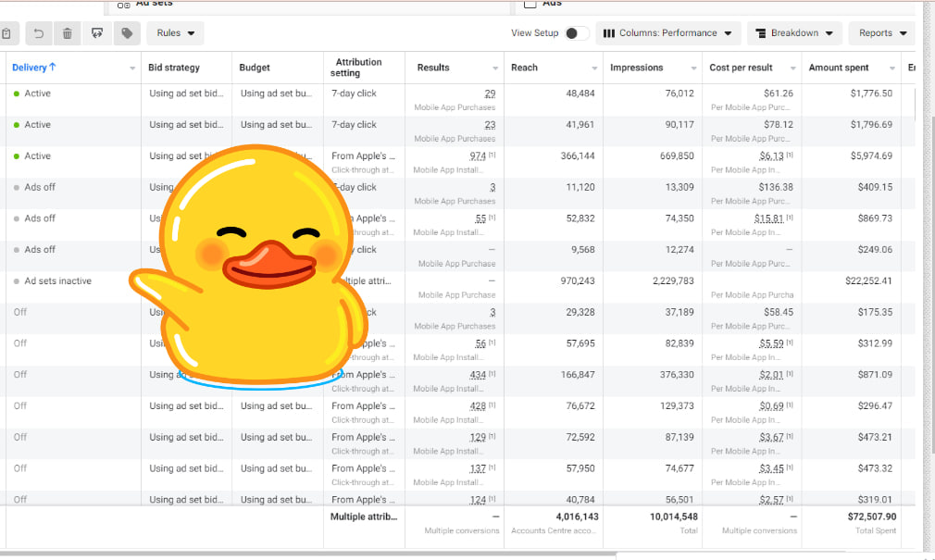Click the green Active status dot on the $1,776.50 row
Viewport: 935px width, 560px height.
click(x=17, y=93)
